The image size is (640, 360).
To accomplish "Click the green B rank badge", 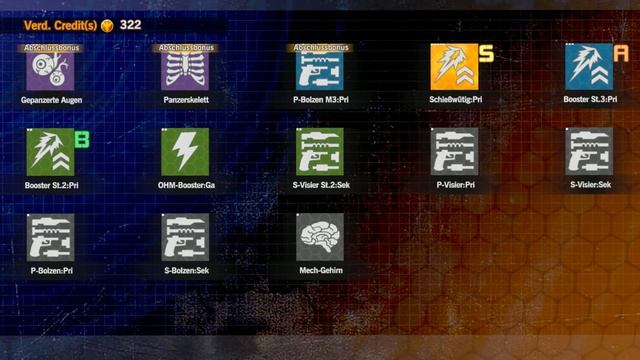I will tap(82, 139).
